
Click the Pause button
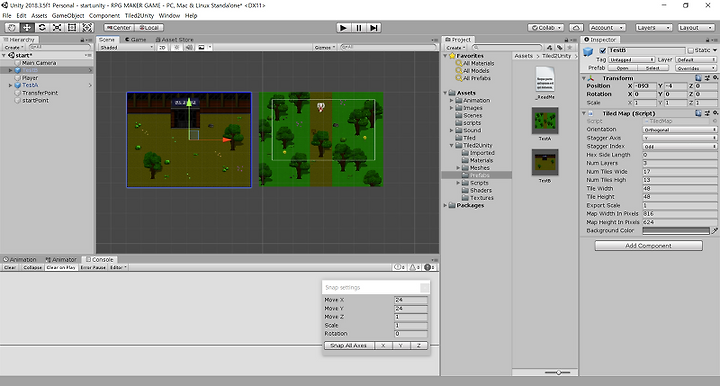[x=359, y=28]
